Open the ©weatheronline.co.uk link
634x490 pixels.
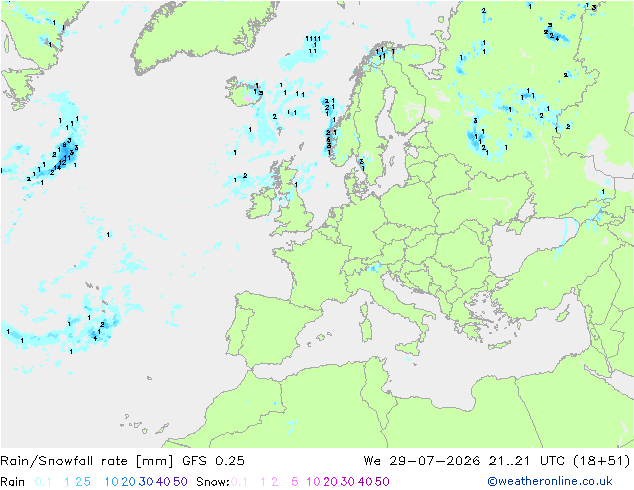(550, 482)
